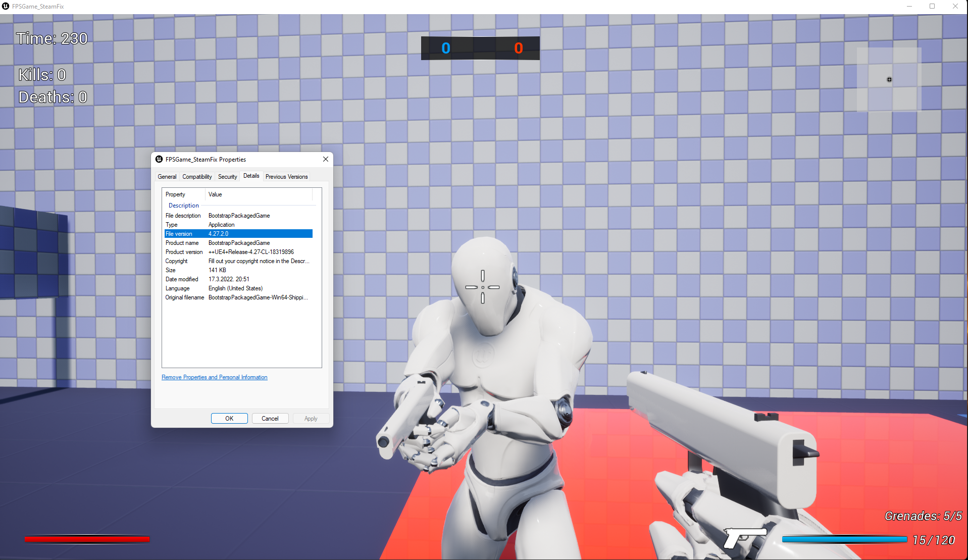Viewport: 968px width, 560px height.
Task: Click the crosshair reticle on the robot's head
Action: click(x=482, y=287)
